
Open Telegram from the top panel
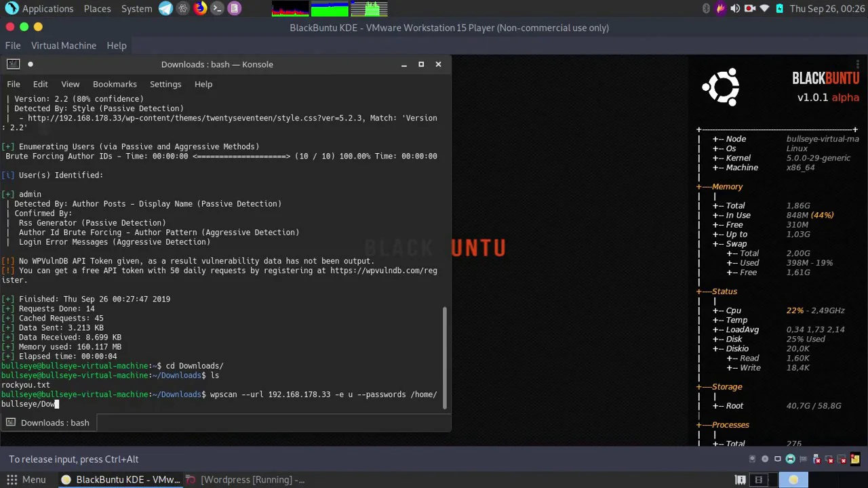point(165,9)
